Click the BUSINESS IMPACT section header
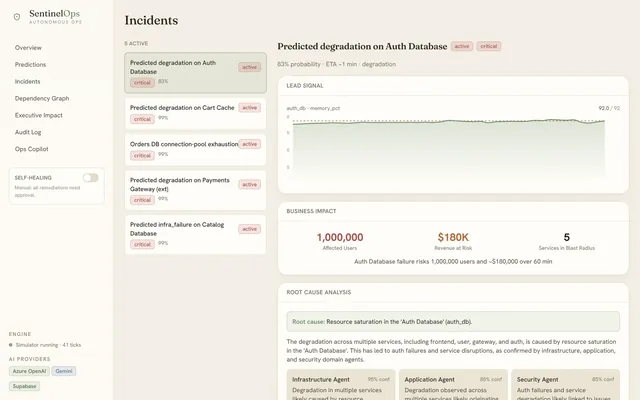This screenshot has height=400, width=640. pos(311,211)
